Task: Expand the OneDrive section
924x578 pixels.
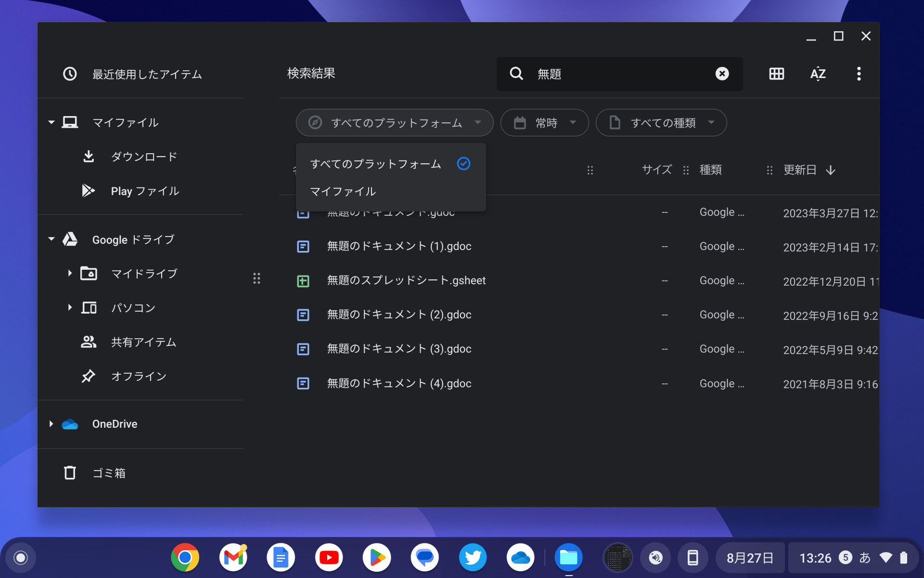Action: coord(51,424)
